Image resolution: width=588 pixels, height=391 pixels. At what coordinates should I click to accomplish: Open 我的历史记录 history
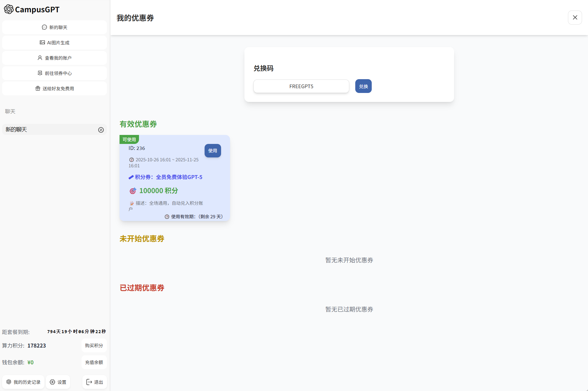point(23,382)
